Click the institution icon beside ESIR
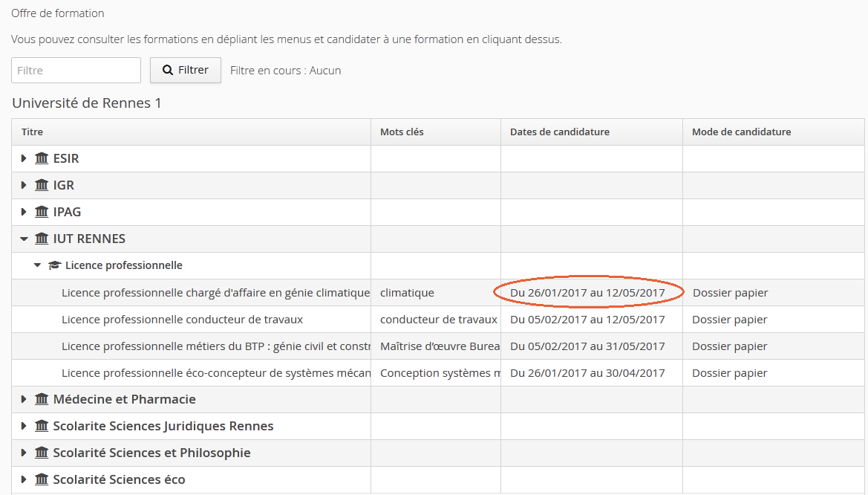The width and height of the screenshot is (868, 495). (x=42, y=158)
